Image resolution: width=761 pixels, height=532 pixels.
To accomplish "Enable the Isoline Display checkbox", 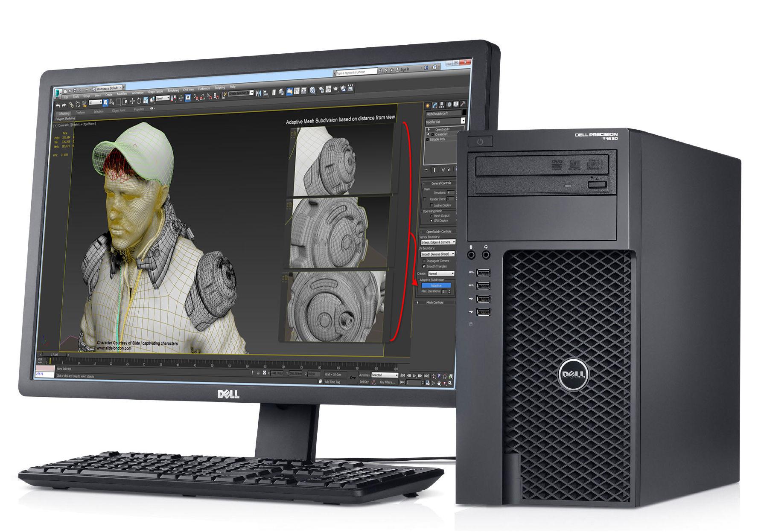I will (432, 205).
